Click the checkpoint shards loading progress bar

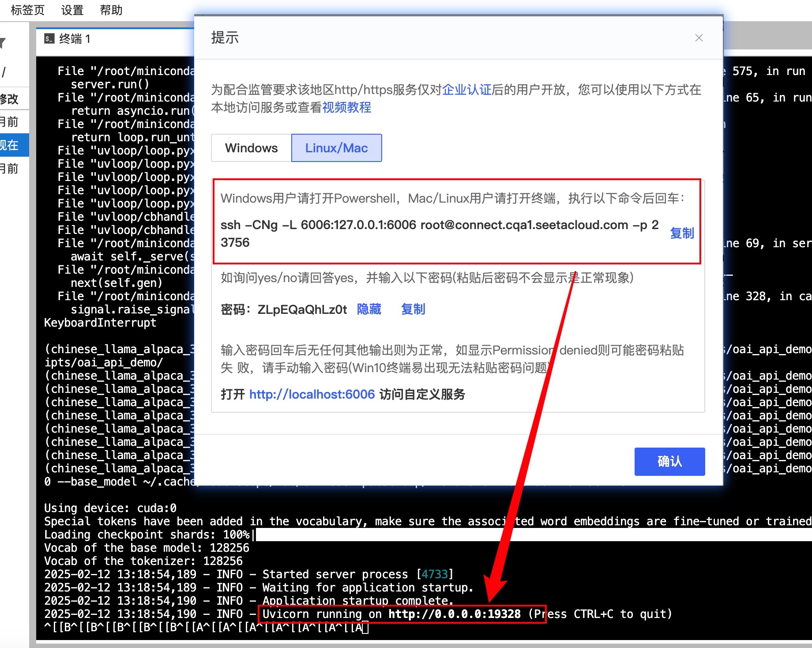coord(530,535)
